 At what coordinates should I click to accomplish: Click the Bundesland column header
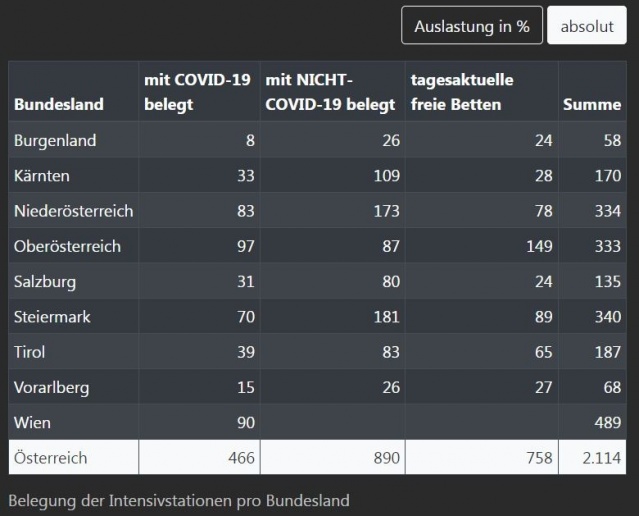click(59, 104)
